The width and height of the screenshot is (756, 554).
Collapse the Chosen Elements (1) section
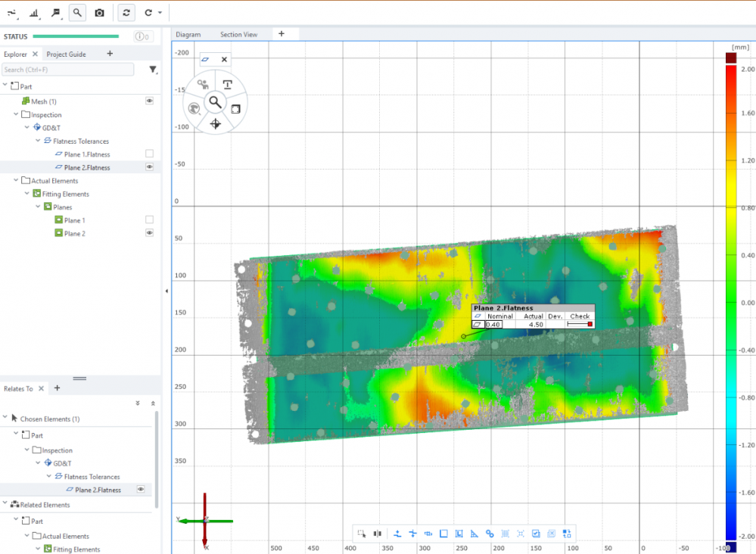pyautogui.click(x=5, y=419)
